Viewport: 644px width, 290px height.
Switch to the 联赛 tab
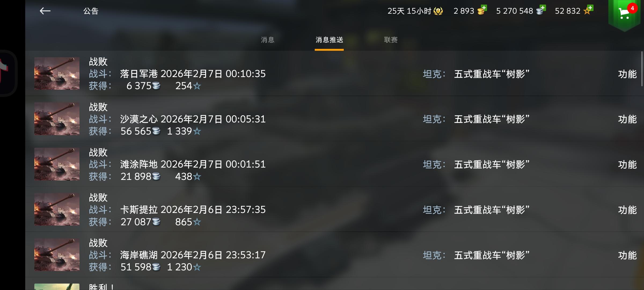pyautogui.click(x=391, y=40)
